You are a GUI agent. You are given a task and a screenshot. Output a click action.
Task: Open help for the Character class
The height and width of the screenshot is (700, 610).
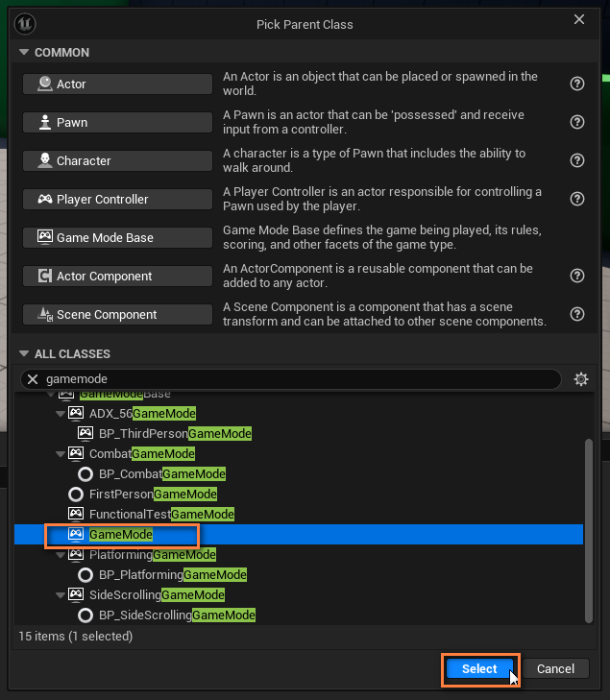[577, 160]
